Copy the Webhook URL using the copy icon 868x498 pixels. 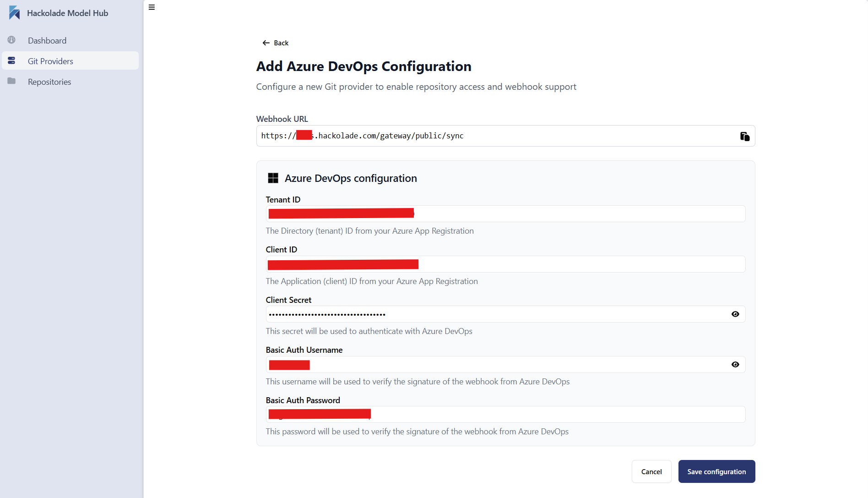tap(744, 136)
